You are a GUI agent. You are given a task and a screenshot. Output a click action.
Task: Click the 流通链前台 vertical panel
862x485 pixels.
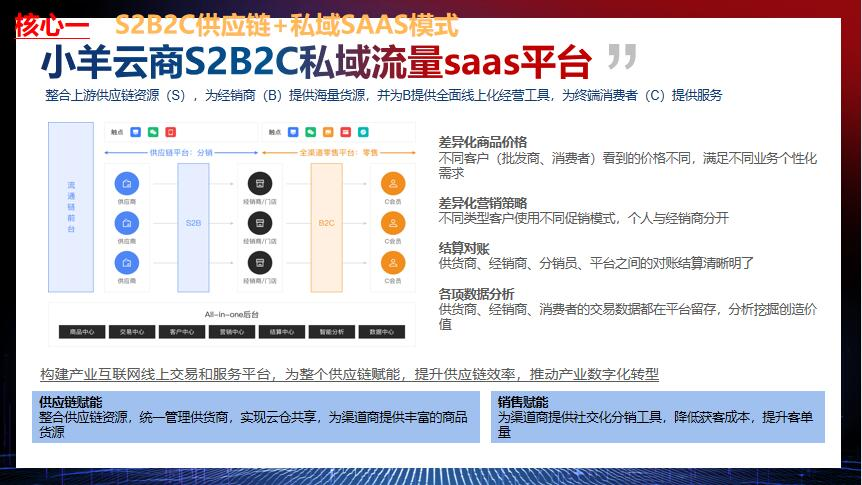click(71, 207)
